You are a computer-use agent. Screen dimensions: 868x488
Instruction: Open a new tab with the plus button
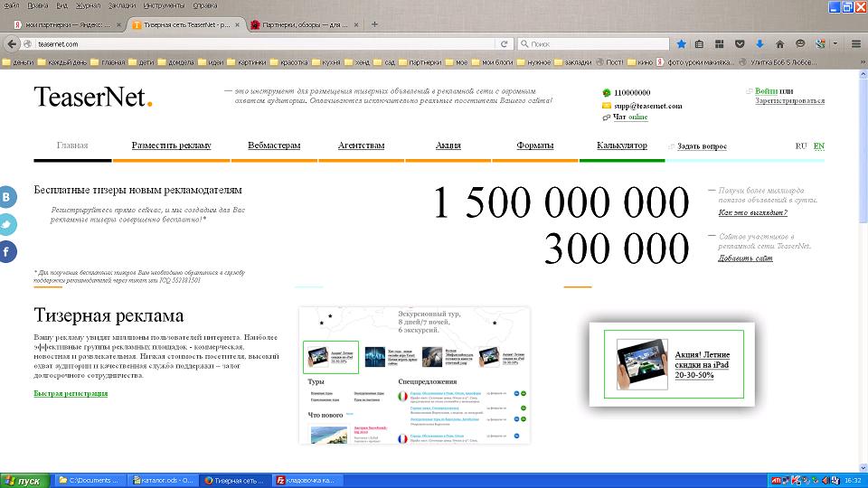coord(374,24)
